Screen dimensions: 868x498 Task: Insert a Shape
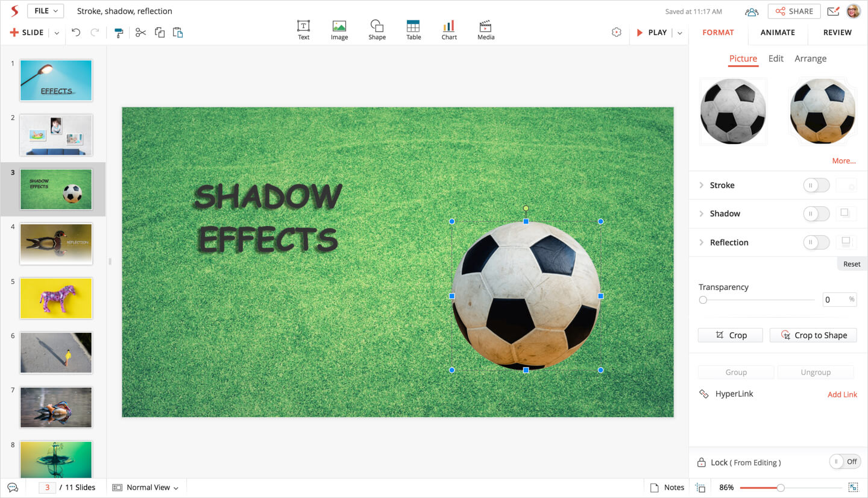tap(377, 30)
